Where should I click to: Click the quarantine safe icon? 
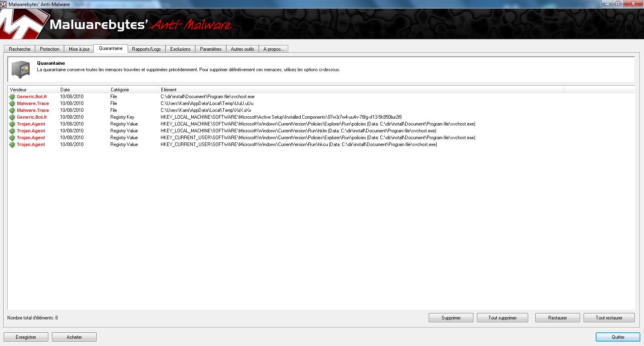coord(21,69)
